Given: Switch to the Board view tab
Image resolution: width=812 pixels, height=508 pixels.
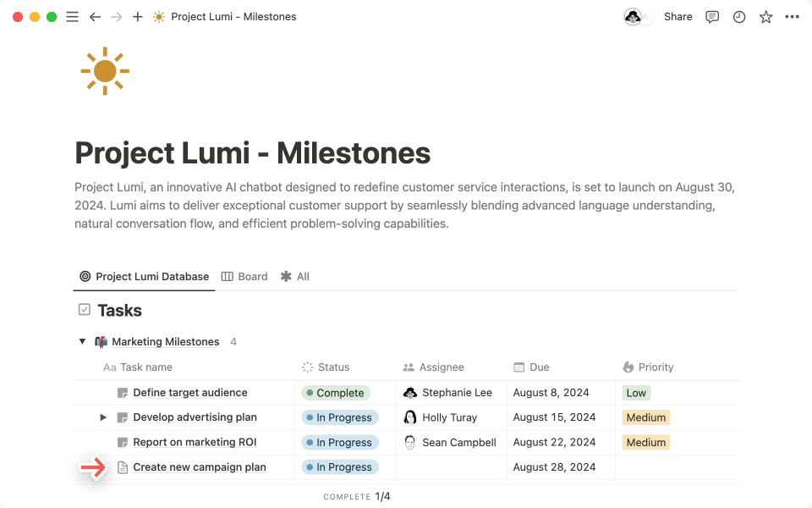Looking at the screenshot, I should coord(244,276).
